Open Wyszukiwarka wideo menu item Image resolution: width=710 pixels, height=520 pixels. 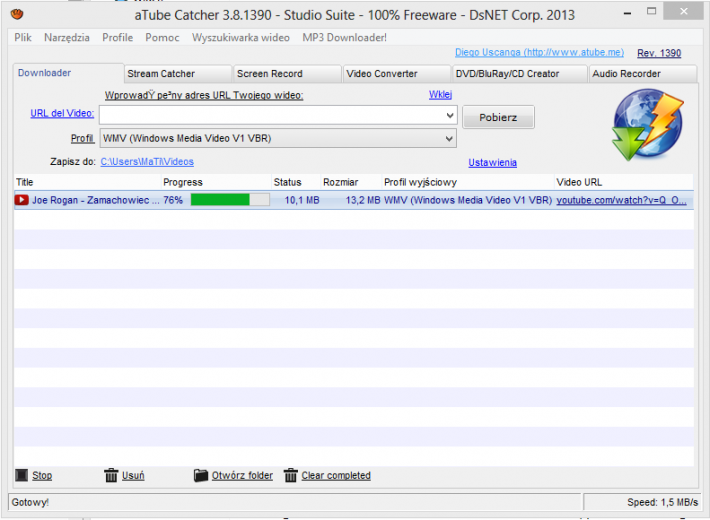pyautogui.click(x=241, y=38)
